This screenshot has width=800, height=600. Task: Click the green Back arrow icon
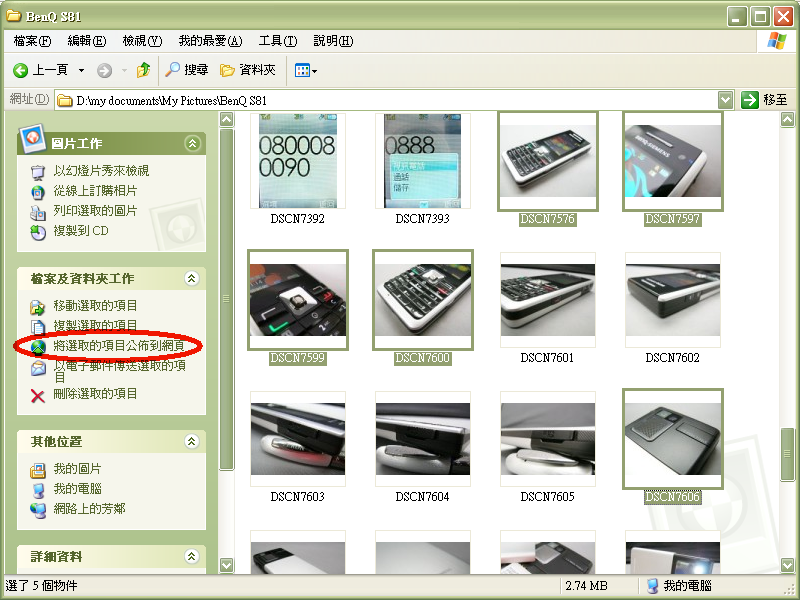(20, 70)
